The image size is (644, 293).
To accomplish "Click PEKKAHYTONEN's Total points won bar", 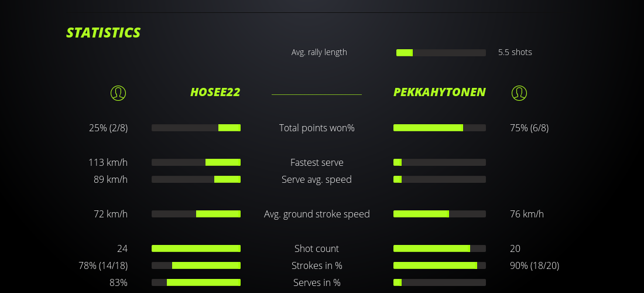I will pos(440,128).
